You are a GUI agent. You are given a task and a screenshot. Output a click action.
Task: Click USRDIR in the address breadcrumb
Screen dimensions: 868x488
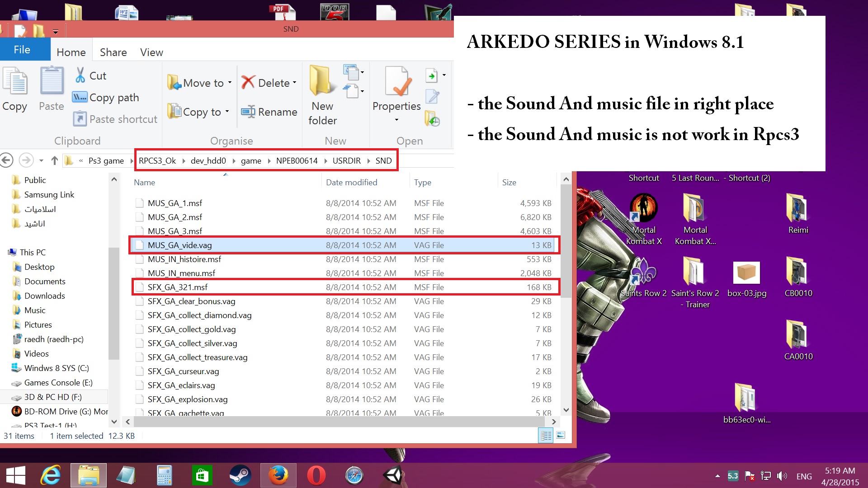(346, 160)
